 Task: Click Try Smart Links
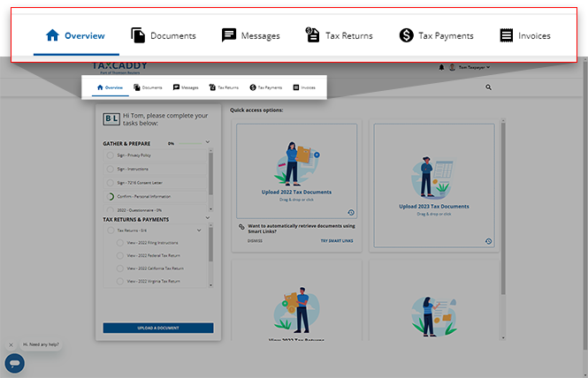click(x=337, y=241)
